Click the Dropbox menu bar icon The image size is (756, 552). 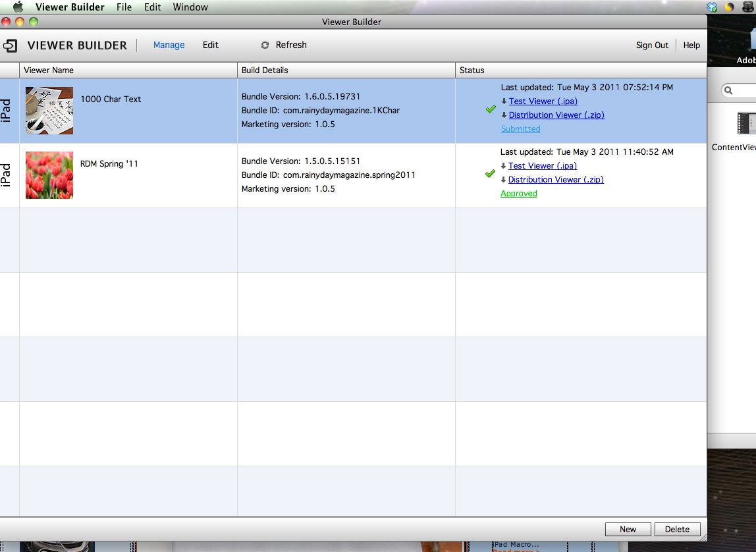(x=712, y=7)
